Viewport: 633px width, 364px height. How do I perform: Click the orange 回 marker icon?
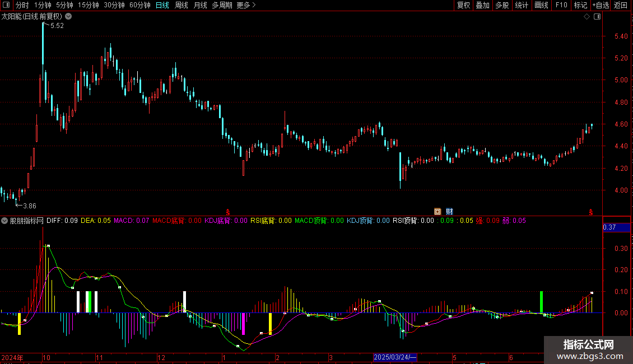[437, 212]
